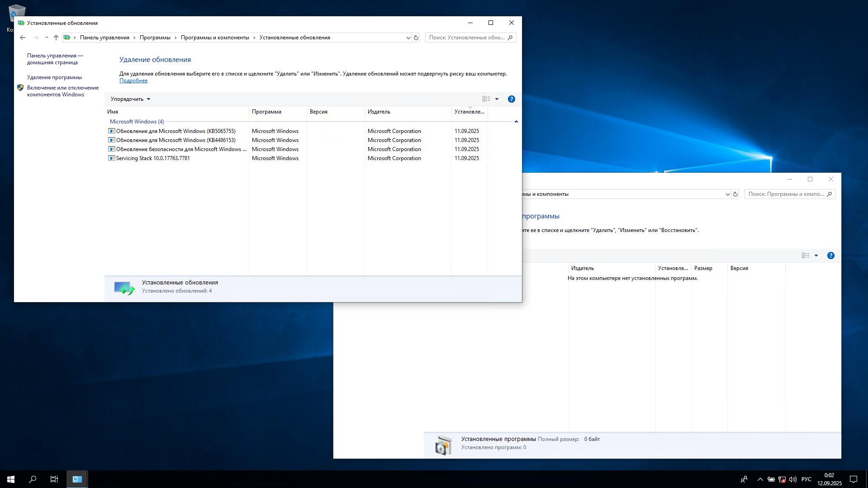Open taskbar clock showing 0:02
The width and height of the screenshot is (868, 488).
click(x=830, y=479)
